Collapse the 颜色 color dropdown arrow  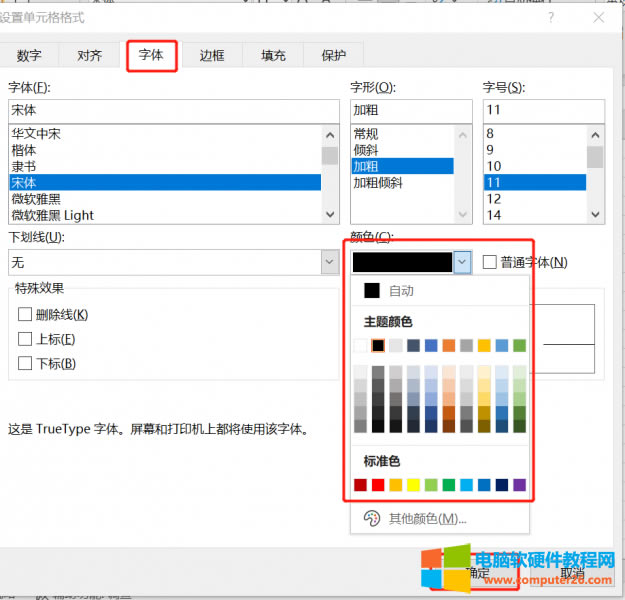tap(461, 262)
